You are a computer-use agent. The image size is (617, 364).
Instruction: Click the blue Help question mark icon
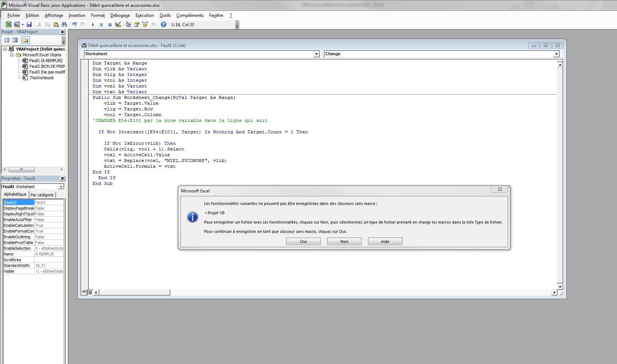[164, 24]
